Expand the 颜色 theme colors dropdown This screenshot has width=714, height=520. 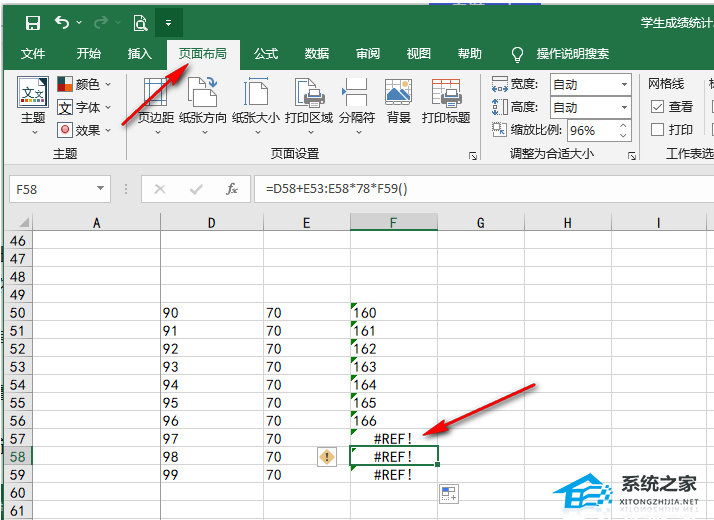108,85
